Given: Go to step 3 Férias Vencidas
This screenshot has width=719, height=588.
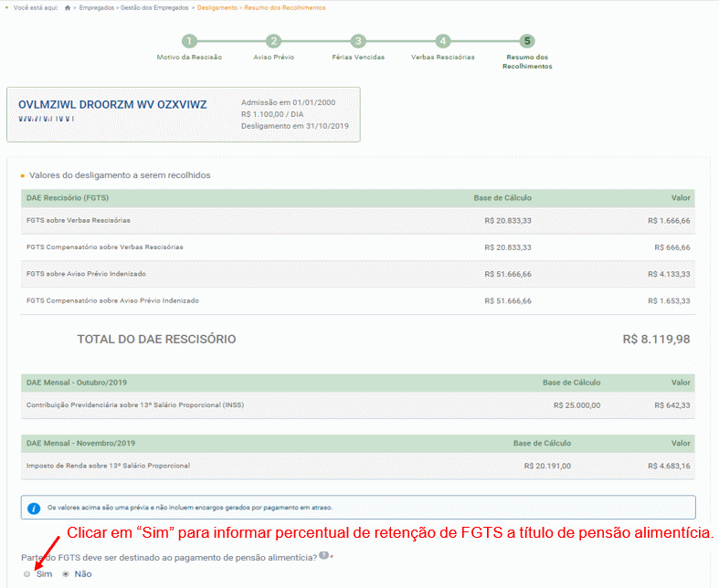Looking at the screenshot, I should click(358, 41).
